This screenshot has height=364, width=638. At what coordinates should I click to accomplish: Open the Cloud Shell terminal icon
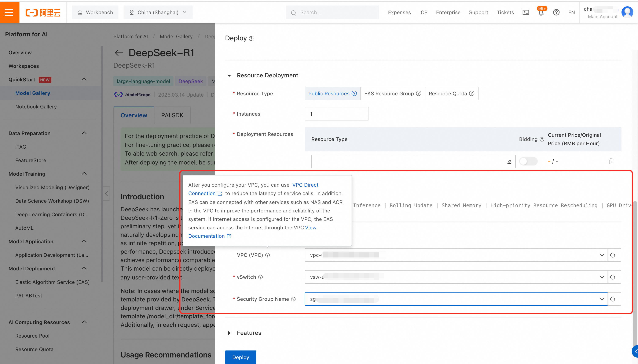point(526,12)
